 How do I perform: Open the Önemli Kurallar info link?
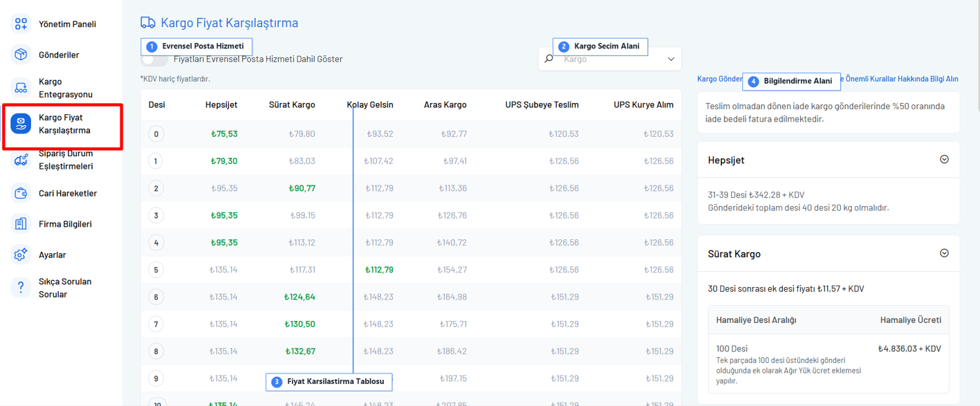point(899,79)
